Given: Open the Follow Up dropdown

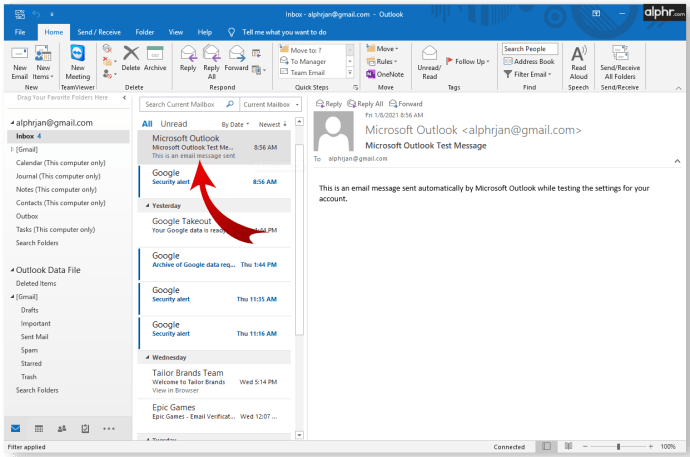Looking at the screenshot, I should [x=468, y=62].
